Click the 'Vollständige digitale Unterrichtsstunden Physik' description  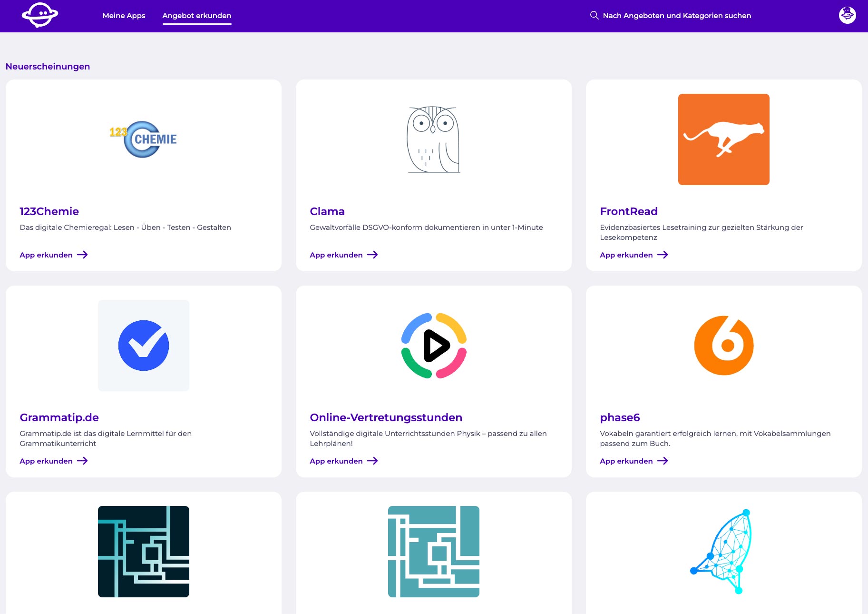(428, 438)
